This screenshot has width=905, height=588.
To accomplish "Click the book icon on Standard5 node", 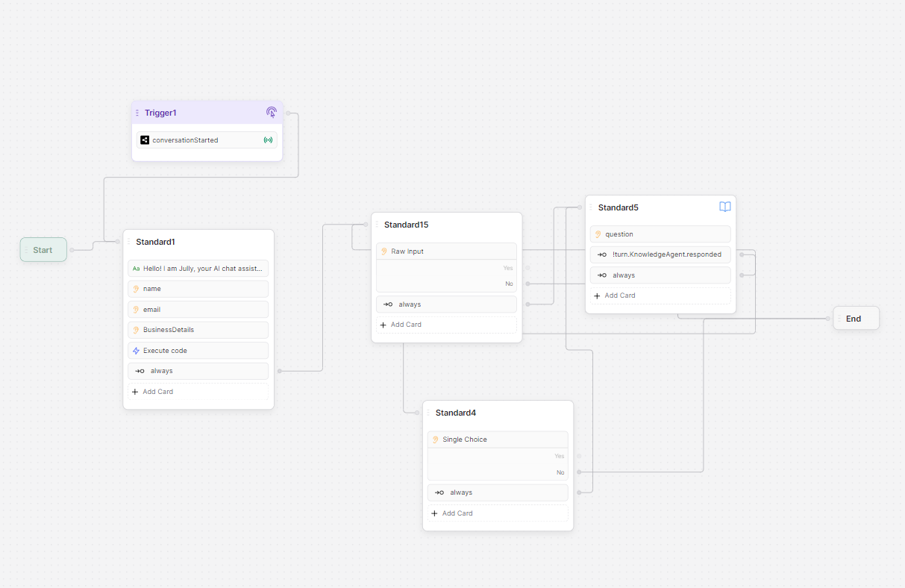I will point(724,207).
